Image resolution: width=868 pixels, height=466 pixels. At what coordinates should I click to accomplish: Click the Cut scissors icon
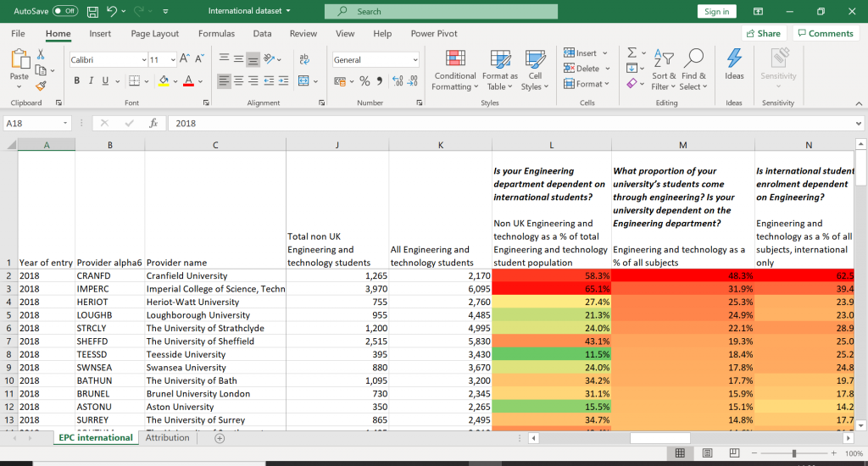pyautogui.click(x=41, y=54)
